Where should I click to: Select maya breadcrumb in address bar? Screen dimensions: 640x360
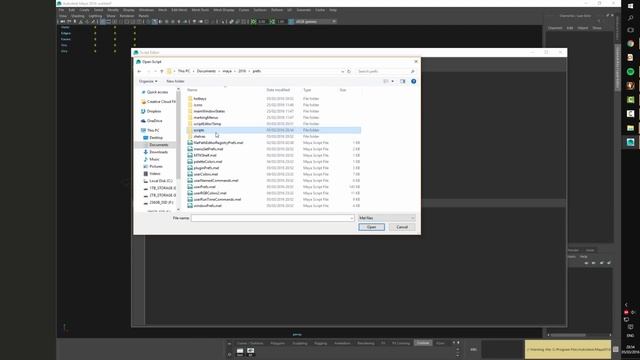(x=227, y=71)
